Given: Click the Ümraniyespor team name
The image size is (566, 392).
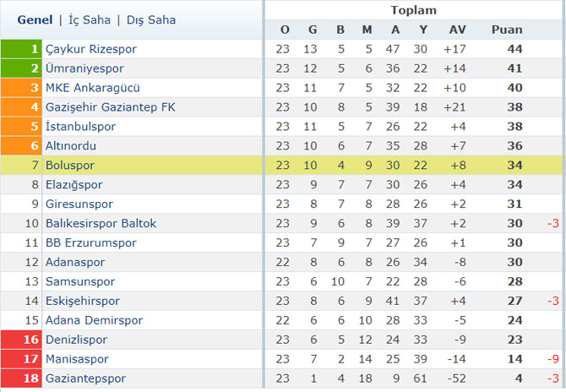Looking at the screenshot, I should (84, 68).
